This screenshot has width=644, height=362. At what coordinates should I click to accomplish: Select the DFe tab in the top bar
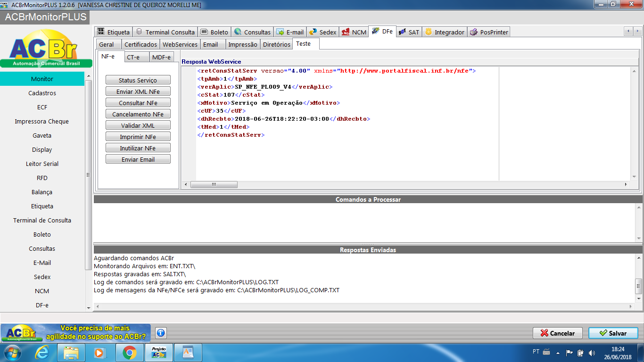382,31
